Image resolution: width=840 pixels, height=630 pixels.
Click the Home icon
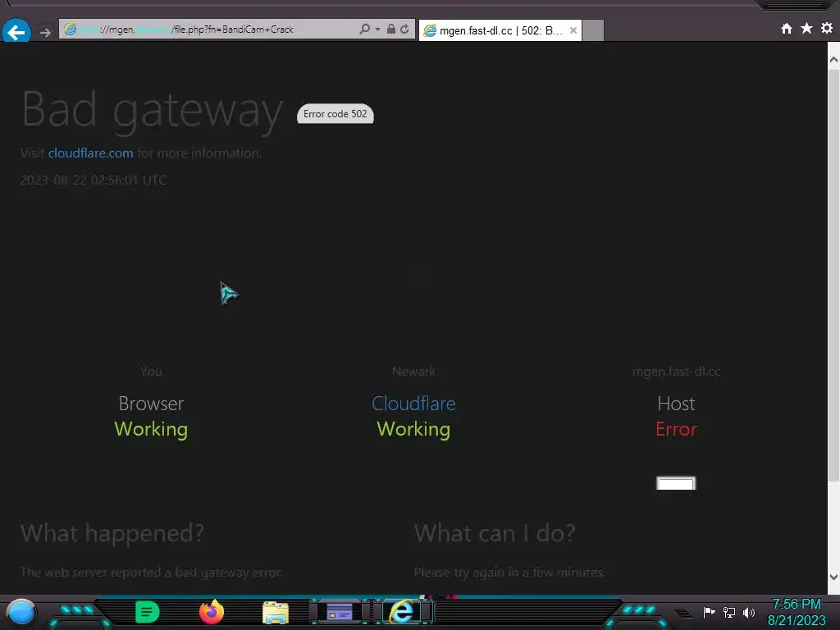pyautogui.click(x=787, y=29)
